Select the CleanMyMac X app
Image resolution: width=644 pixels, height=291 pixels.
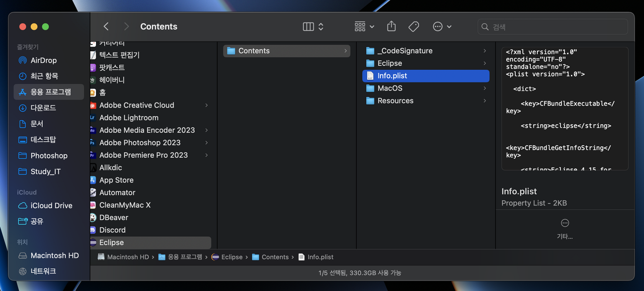click(150, 205)
